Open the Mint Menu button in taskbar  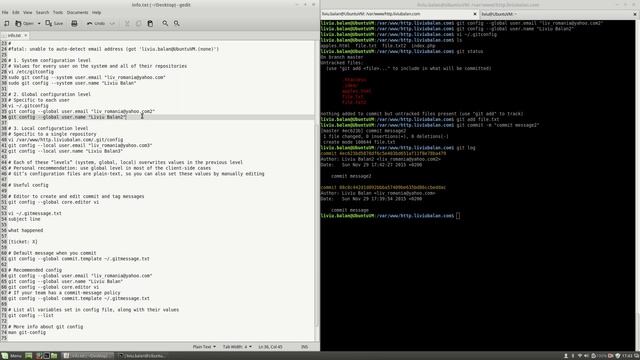pos(11,356)
